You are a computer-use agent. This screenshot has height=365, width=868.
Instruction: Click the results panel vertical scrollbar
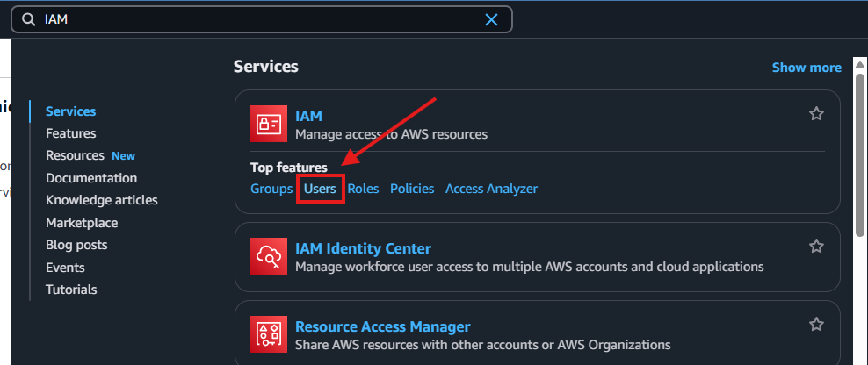tap(860, 154)
